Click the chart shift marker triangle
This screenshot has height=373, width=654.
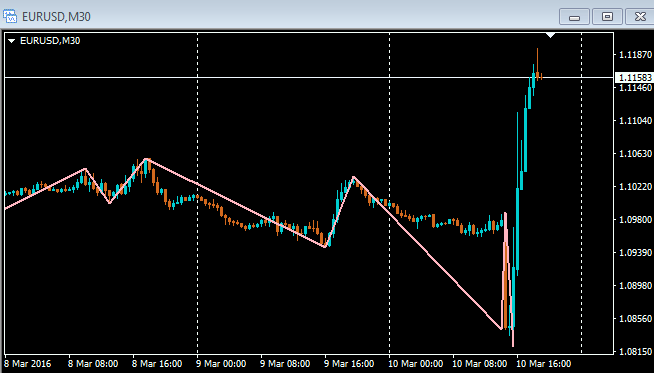point(551,35)
